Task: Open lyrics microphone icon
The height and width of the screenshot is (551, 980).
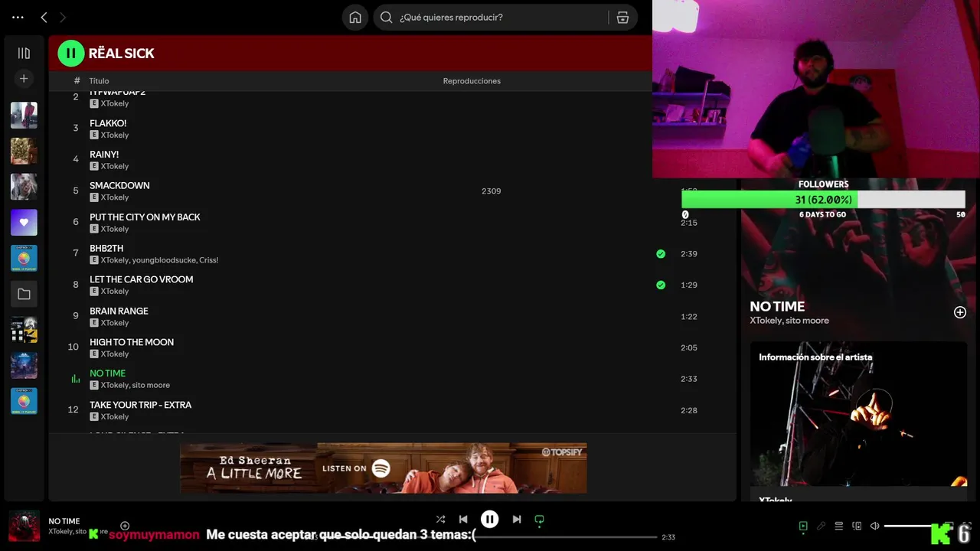Action: click(821, 527)
